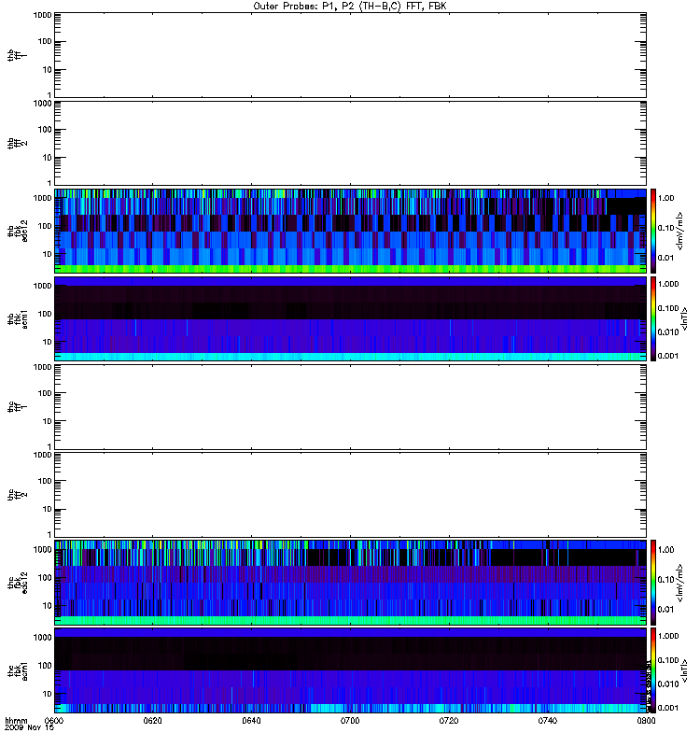Screen dimensions: 700x747
Task: Click the '<|nT|>' unit label of thb scm1 color bar
Action: (685, 318)
